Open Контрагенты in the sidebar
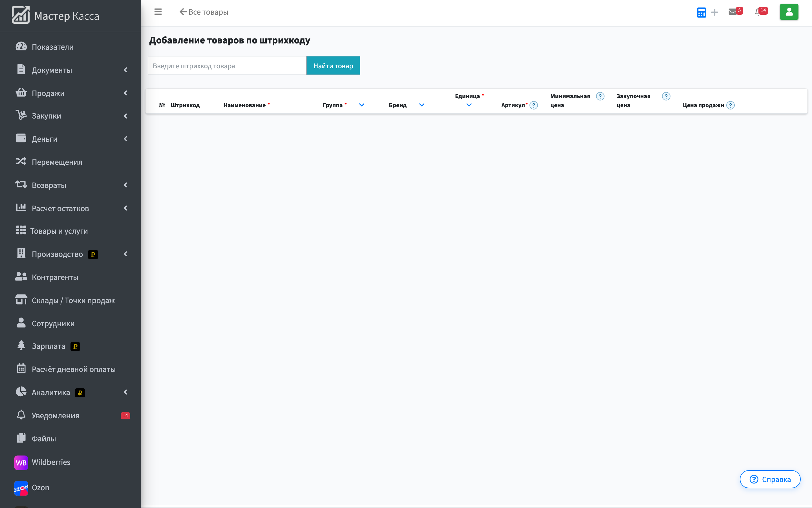The image size is (812, 508). tap(70, 277)
